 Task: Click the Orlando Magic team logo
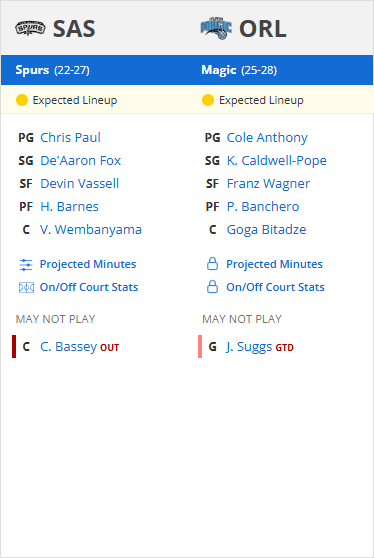coord(216,28)
